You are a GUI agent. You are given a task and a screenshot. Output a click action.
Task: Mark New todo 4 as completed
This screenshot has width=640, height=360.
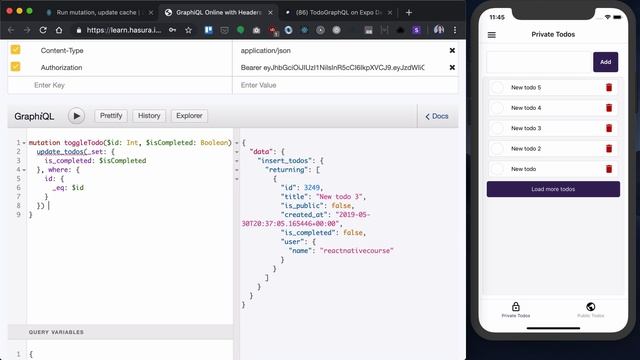click(498, 108)
